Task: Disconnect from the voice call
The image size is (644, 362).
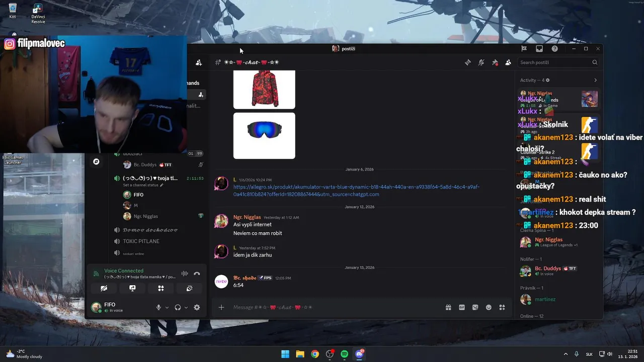Action: [x=197, y=274]
